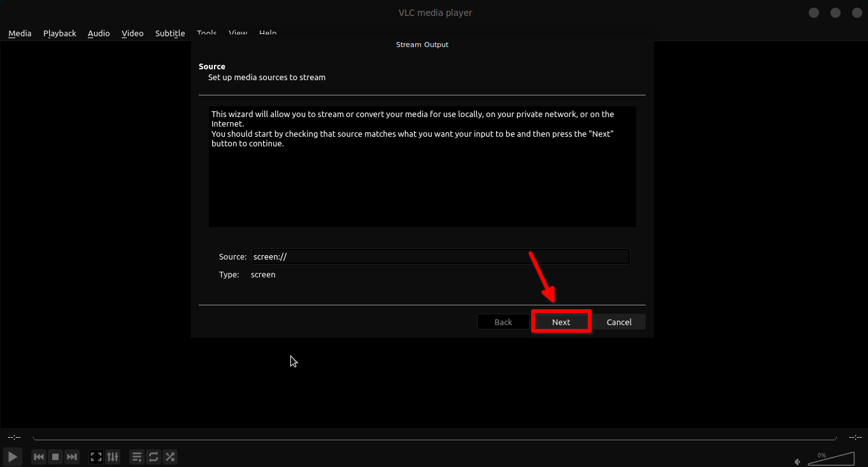
Task: Toggle fullscreen video mode icon
Action: (x=96, y=457)
